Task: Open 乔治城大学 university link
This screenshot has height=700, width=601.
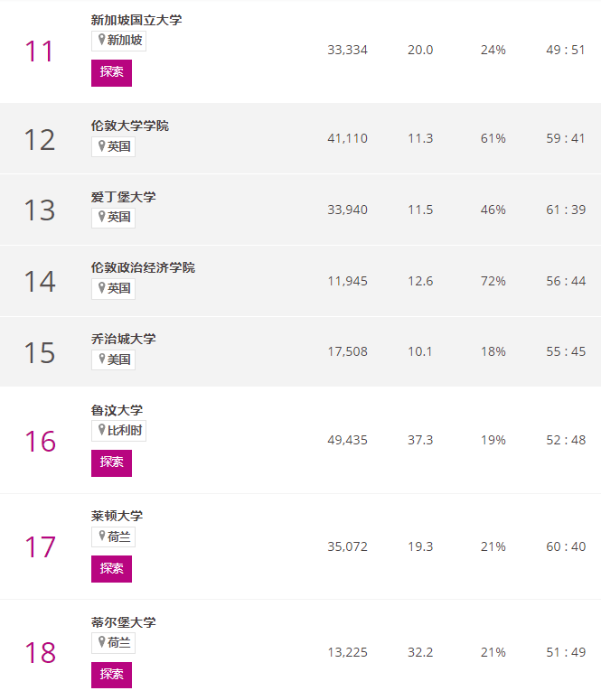Action: click(x=124, y=339)
